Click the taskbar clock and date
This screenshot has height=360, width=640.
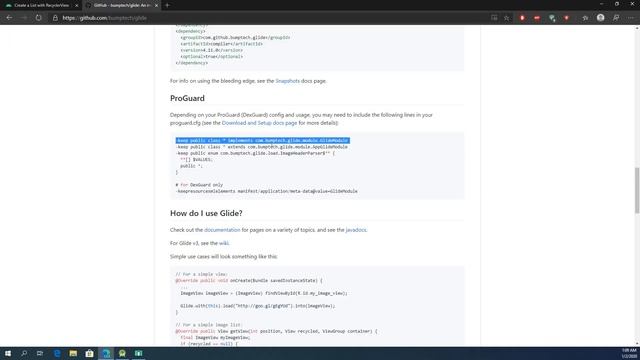[629, 353]
